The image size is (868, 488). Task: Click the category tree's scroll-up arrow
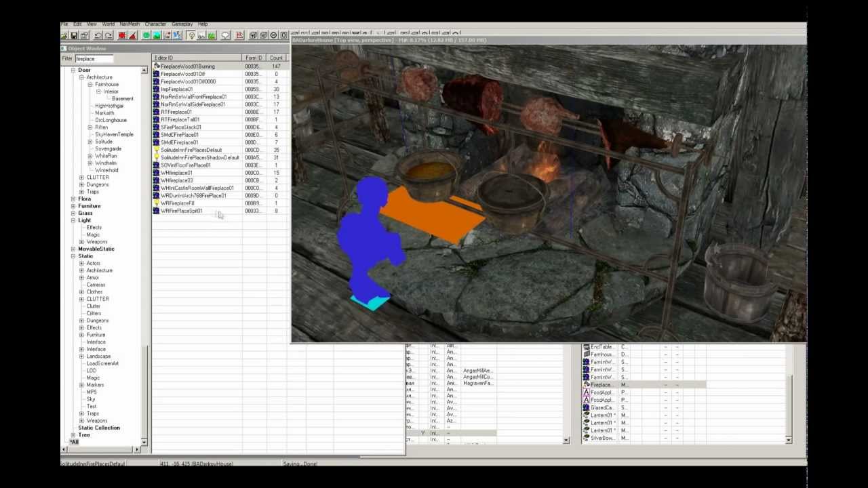[x=144, y=70]
